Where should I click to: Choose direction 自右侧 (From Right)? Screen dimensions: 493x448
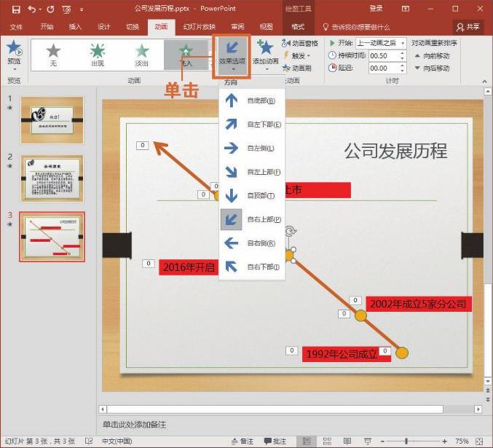coord(252,243)
